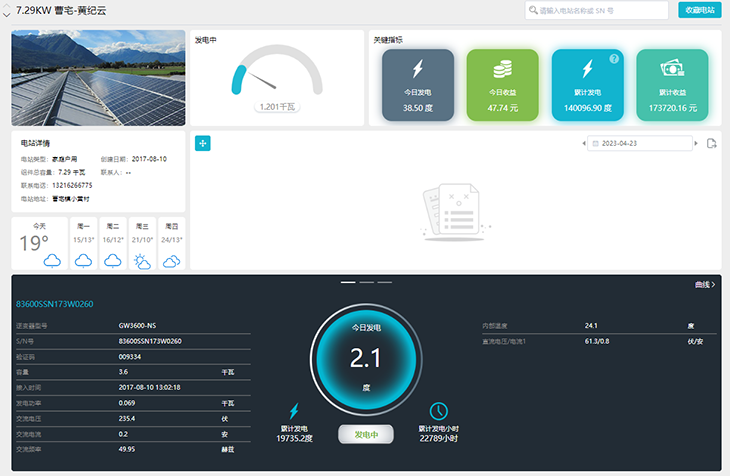Open the 曲线 curve link
Image resolution: width=730 pixels, height=476 pixels.
(x=704, y=285)
